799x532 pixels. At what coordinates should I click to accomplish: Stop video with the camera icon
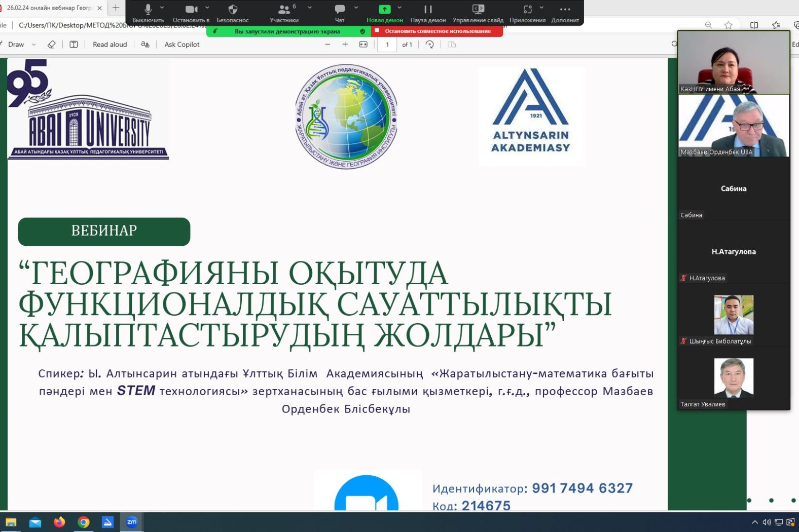191,10
